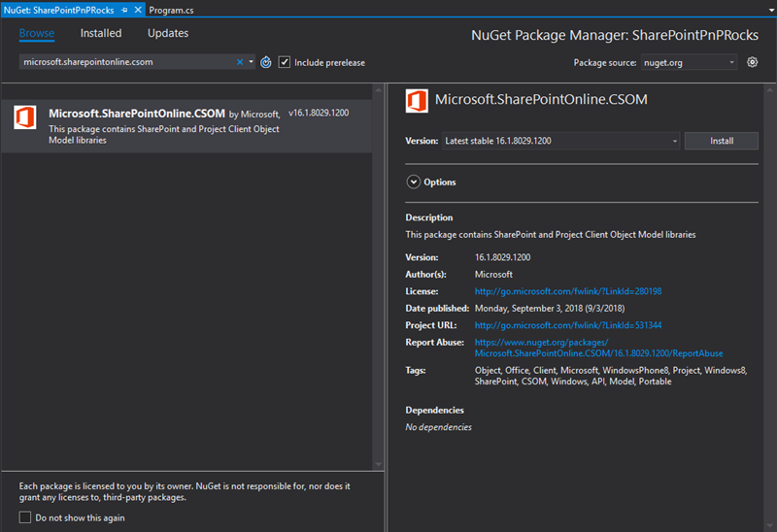Click the Dependencies heading
Screen dimensions: 777x532
[x=434, y=410]
